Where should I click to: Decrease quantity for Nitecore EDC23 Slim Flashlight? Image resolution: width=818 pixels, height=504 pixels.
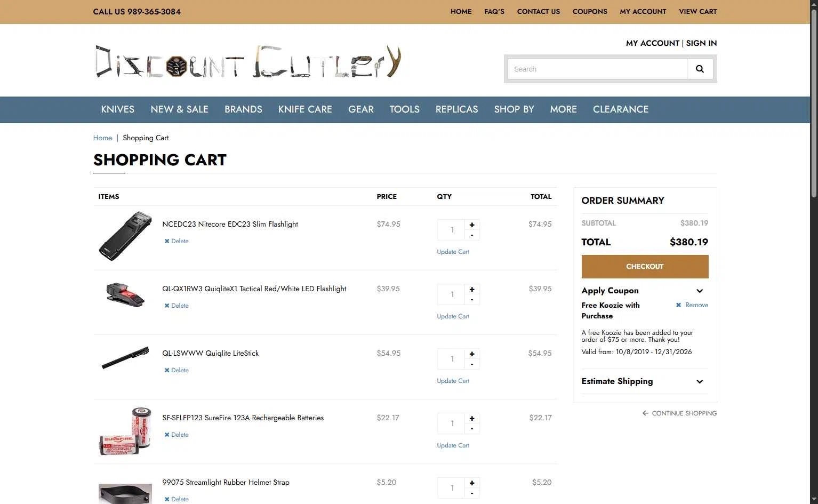[x=472, y=235]
